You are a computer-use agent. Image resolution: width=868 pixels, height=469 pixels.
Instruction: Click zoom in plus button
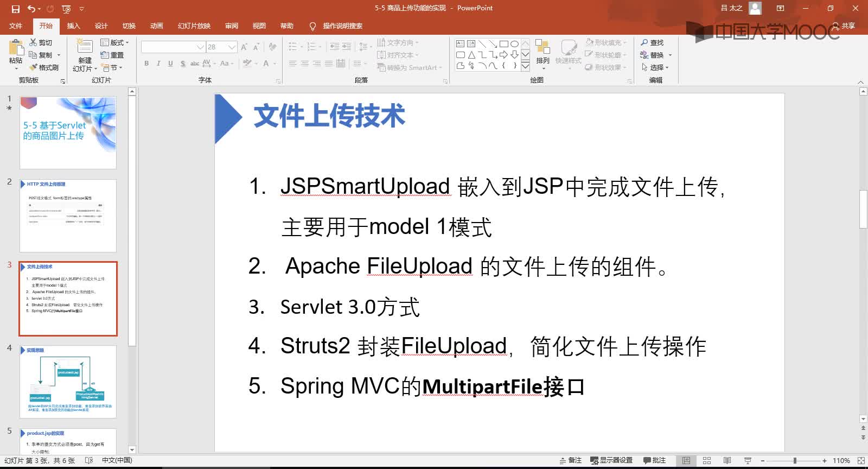[825, 460]
